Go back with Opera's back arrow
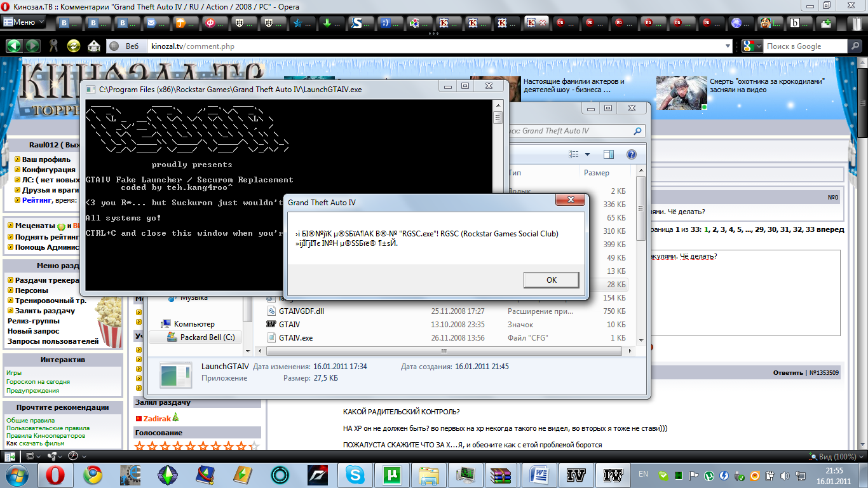The width and height of the screenshot is (868, 488). coord(14,46)
